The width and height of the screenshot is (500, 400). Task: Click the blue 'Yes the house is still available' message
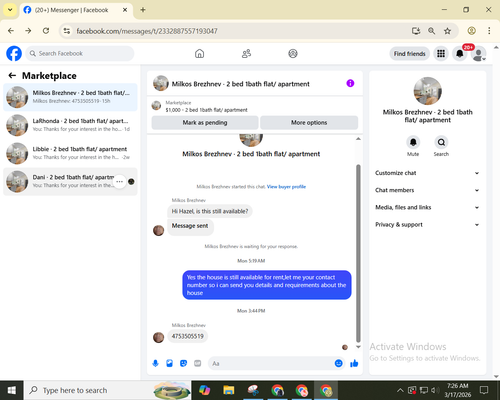click(x=267, y=285)
